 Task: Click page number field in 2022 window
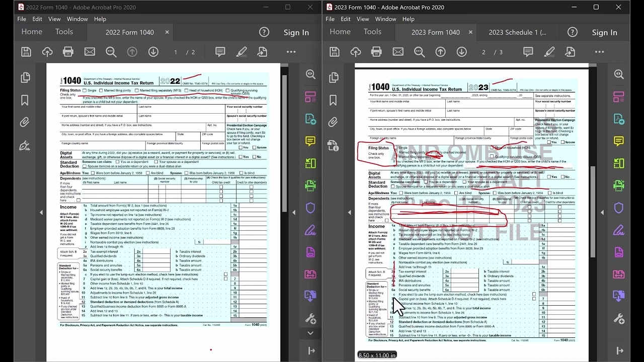[176, 52]
